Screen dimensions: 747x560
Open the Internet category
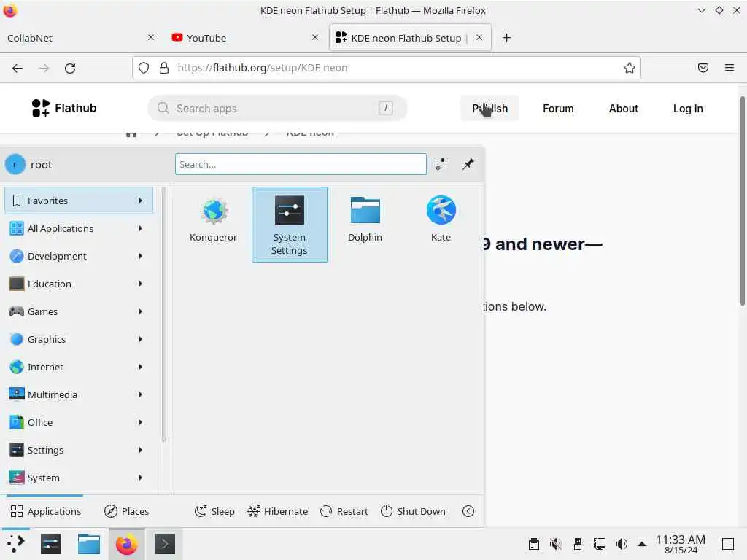(79, 367)
